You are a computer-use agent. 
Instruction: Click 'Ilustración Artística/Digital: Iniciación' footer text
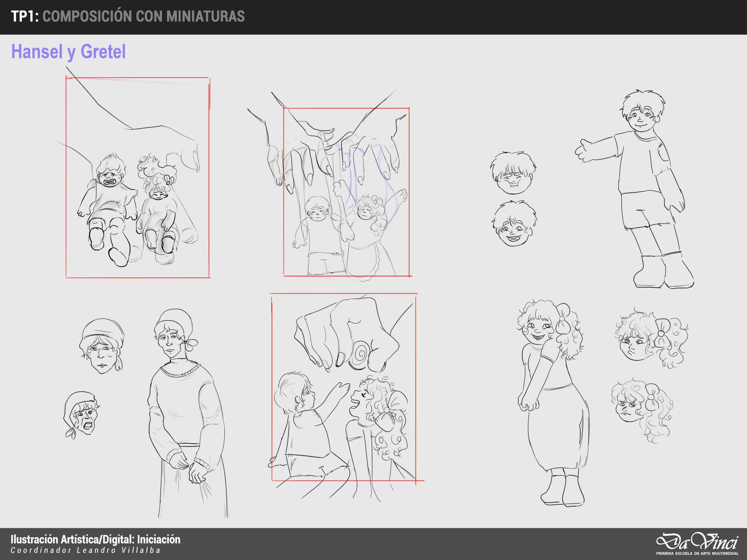click(x=96, y=539)
